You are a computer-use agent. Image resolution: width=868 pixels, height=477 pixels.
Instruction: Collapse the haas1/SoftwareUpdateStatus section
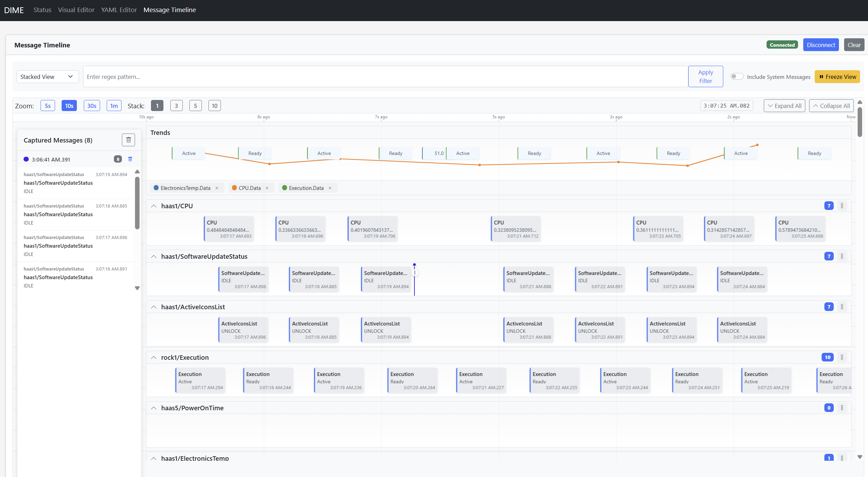pyautogui.click(x=154, y=256)
